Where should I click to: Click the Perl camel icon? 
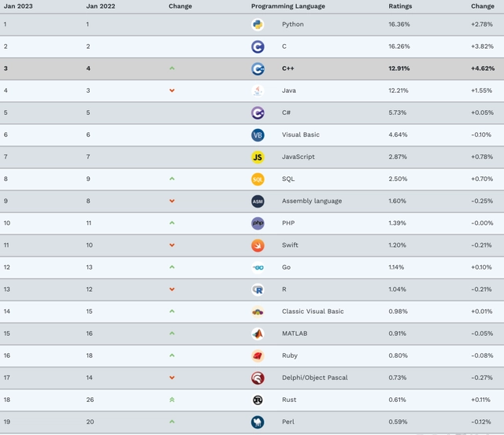[x=258, y=422]
